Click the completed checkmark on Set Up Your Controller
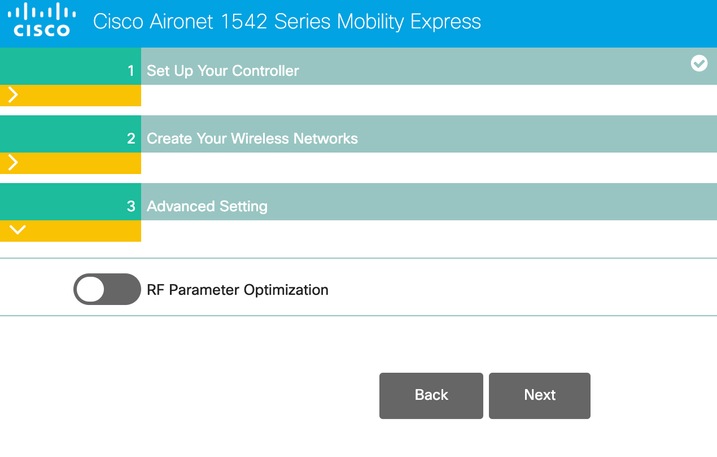This screenshot has height=457, width=717. click(699, 63)
